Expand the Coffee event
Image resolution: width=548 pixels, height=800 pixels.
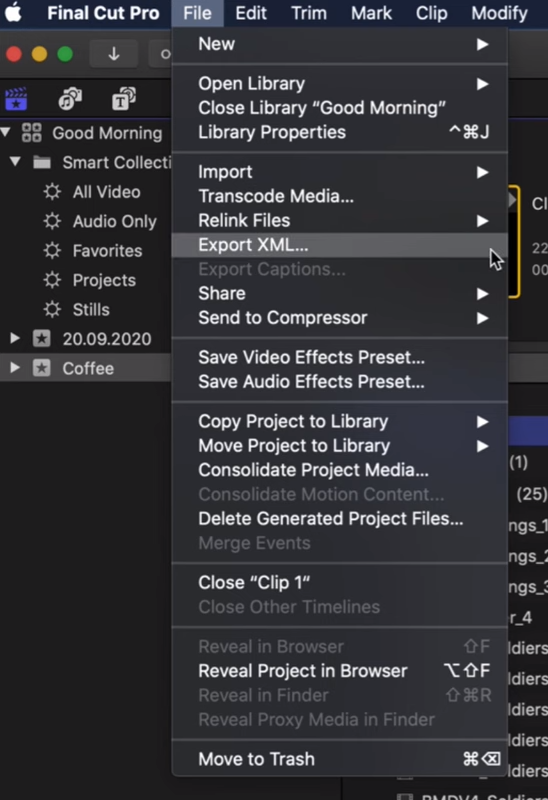(x=15, y=368)
